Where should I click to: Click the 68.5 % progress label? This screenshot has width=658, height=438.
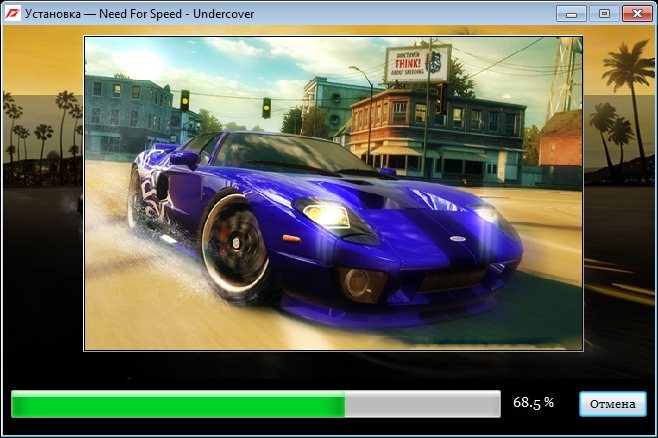[533, 403]
